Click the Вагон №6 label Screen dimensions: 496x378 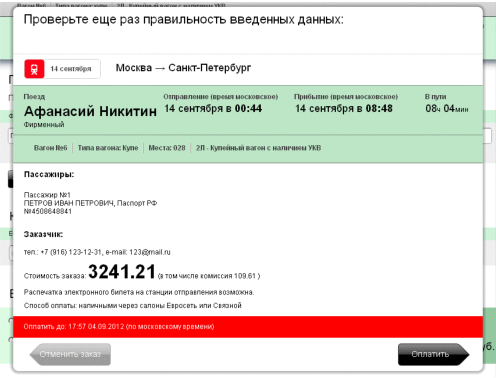point(51,148)
